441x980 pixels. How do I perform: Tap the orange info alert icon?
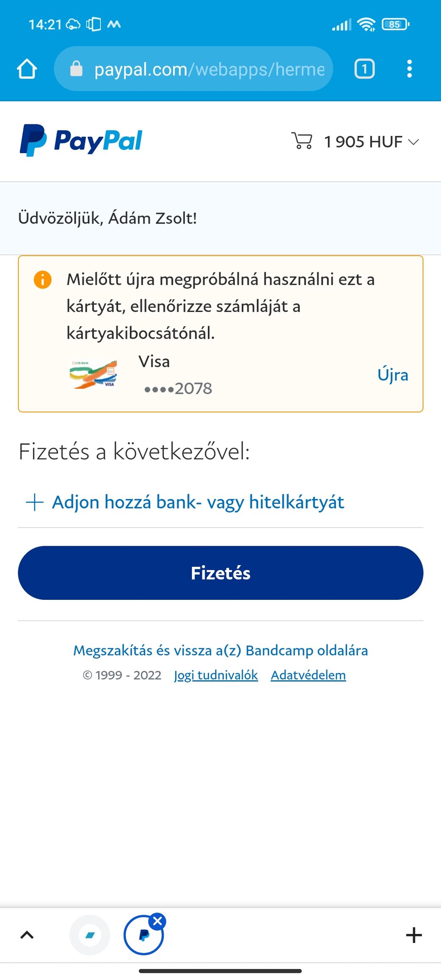coord(42,280)
